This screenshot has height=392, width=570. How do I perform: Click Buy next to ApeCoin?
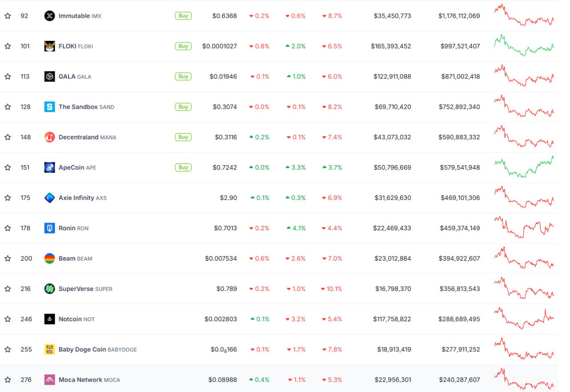pos(183,167)
